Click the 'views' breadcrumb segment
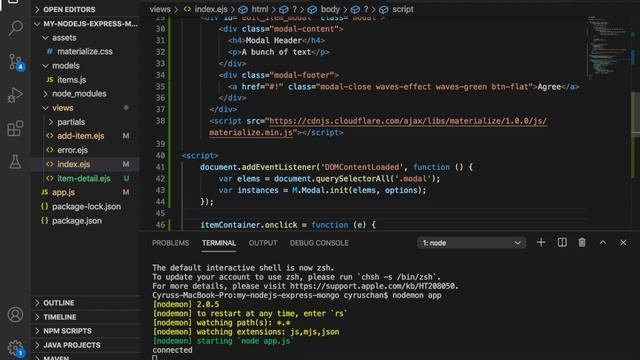The height and width of the screenshot is (360, 640). [160, 9]
